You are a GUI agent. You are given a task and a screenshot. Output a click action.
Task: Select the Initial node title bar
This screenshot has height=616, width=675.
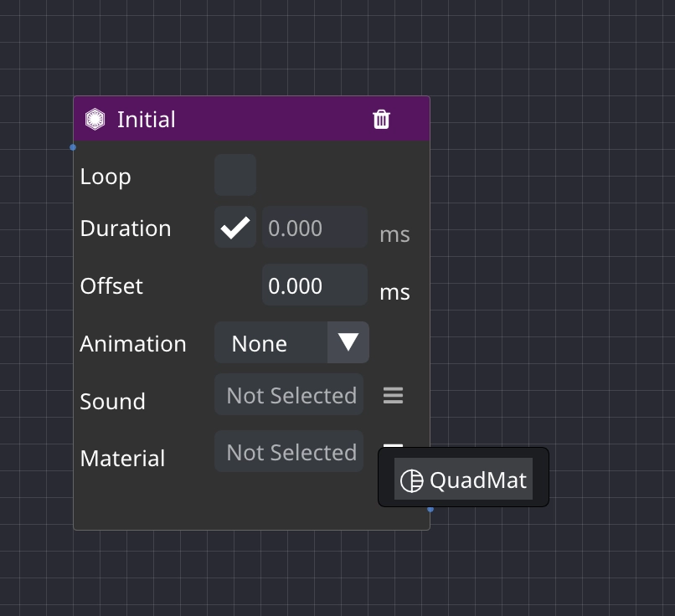pyautogui.click(x=252, y=119)
